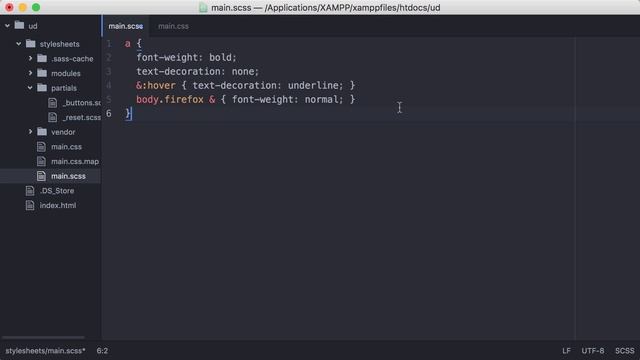This screenshot has width=640, height=360.
Task: Click the '&:hover' selector in code
Action: click(156, 85)
